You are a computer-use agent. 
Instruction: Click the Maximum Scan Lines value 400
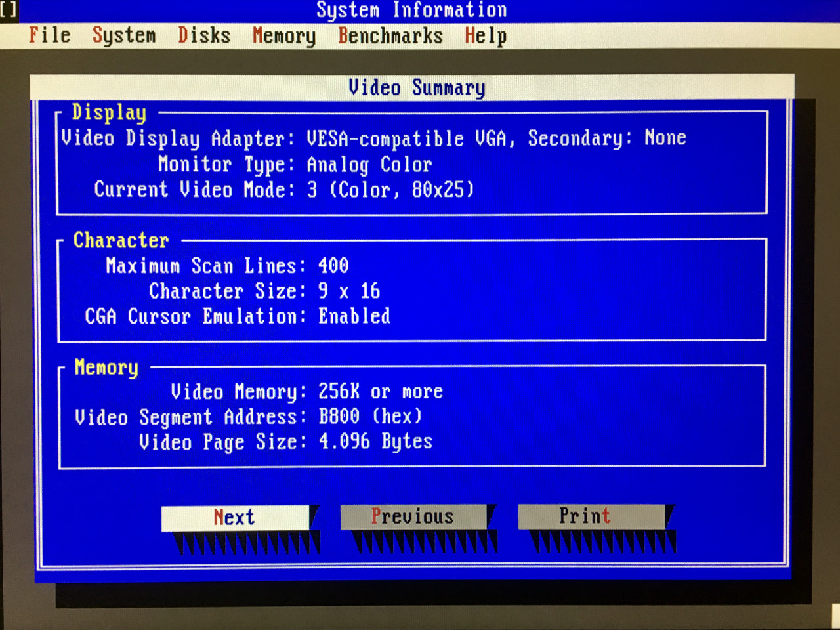pyautogui.click(x=333, y=266)
